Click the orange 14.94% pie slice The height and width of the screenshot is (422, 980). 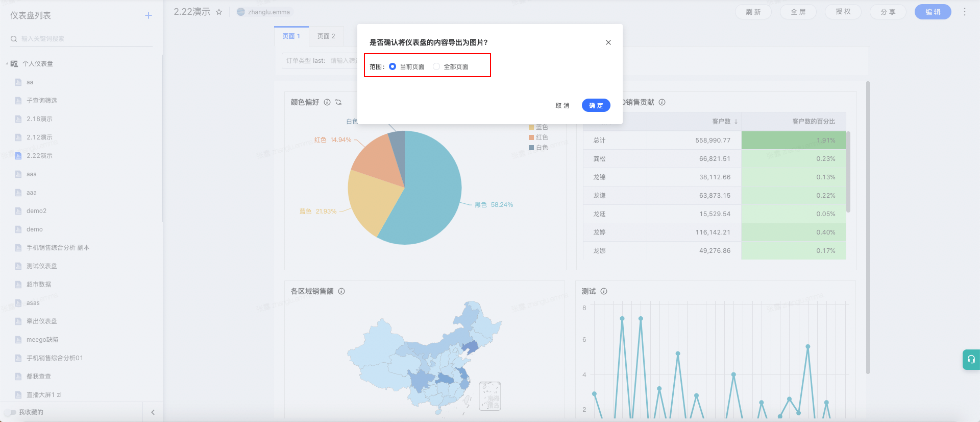click(x=380, y=161)
